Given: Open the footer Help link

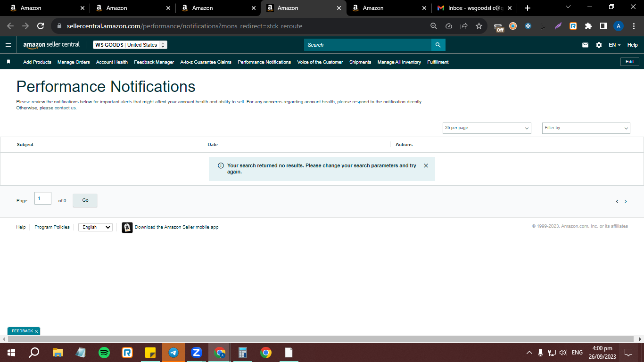Looking at the screenshot, I should [21, 227].
